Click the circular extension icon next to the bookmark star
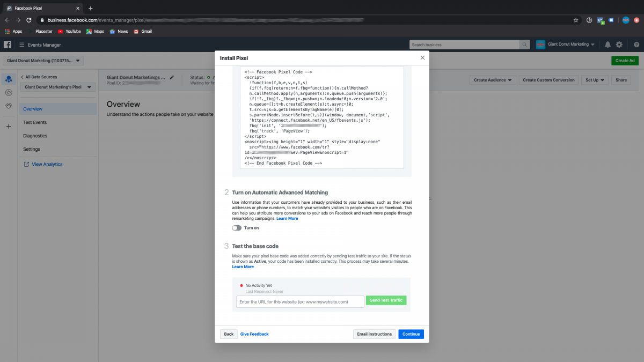Screen dimensions: 644x362 point(589,20)
